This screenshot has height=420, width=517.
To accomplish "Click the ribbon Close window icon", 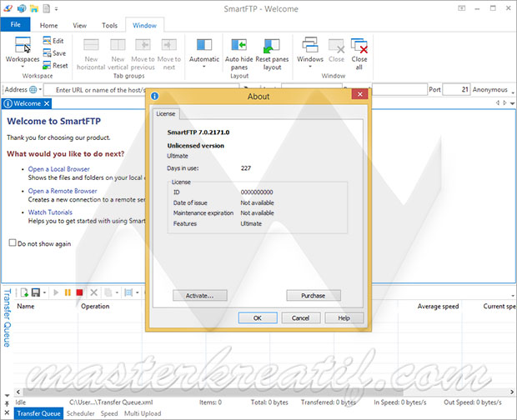I will 336,46.
